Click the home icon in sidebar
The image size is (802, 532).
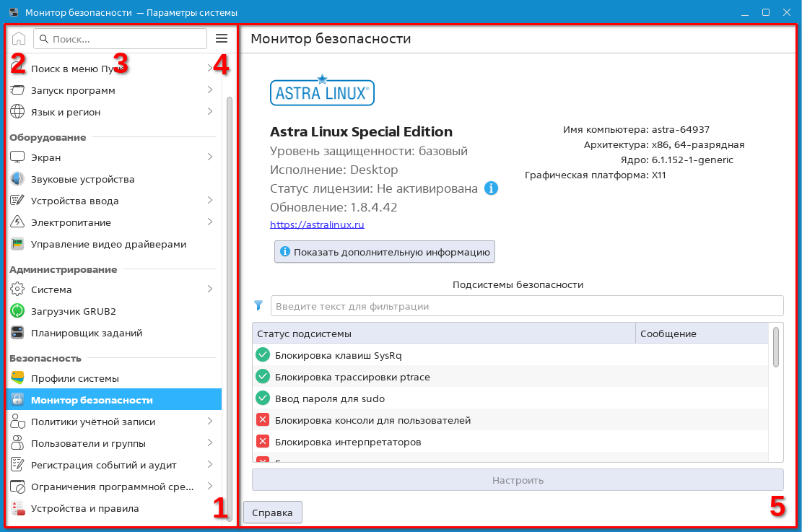point(19,39)
